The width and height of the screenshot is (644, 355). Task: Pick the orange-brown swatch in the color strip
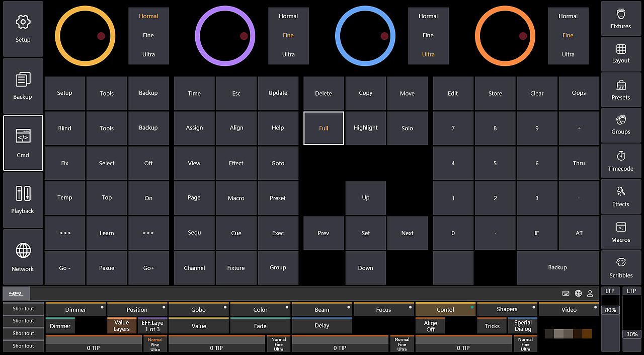coord(586,333)
